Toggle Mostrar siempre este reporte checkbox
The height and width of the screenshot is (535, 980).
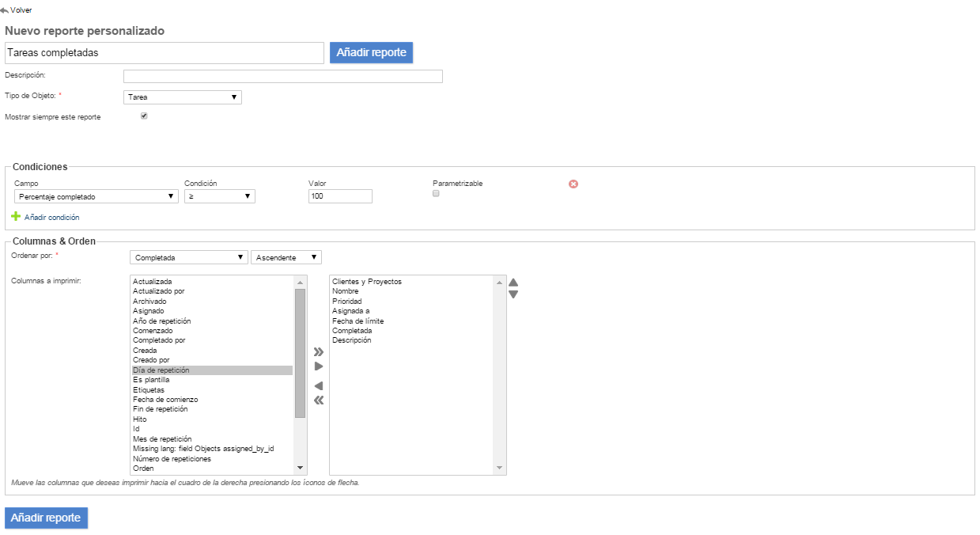tap(144, 116)
